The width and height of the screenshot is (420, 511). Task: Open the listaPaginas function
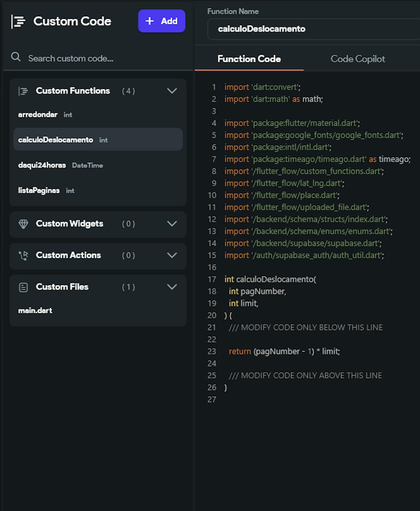pyautogui.click(x=39, y=190)
